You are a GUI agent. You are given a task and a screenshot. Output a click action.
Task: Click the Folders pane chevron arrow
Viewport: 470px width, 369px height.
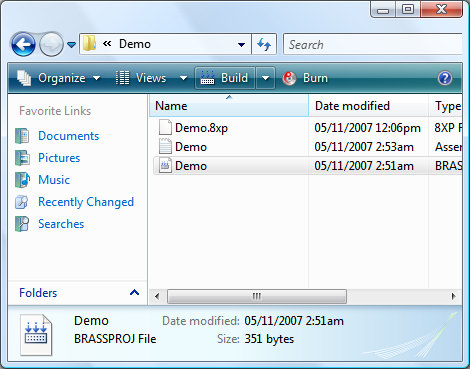[134, 292]
